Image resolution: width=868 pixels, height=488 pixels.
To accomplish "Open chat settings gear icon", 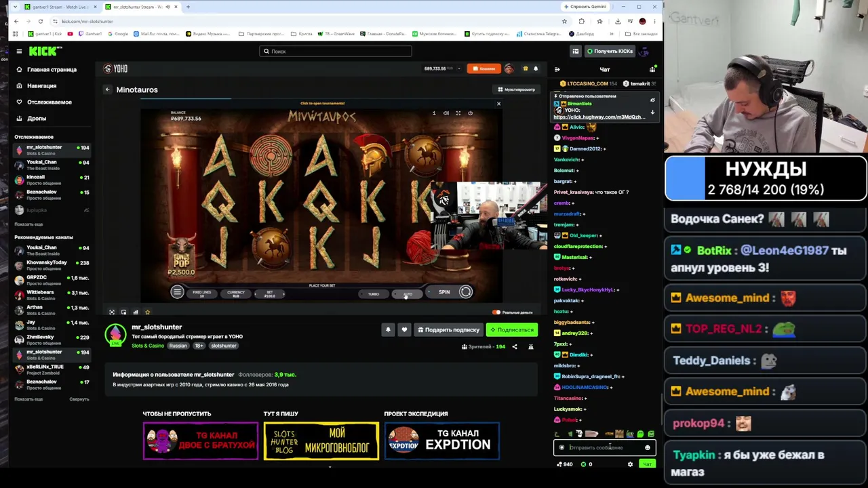I will (x=630, y=465).
